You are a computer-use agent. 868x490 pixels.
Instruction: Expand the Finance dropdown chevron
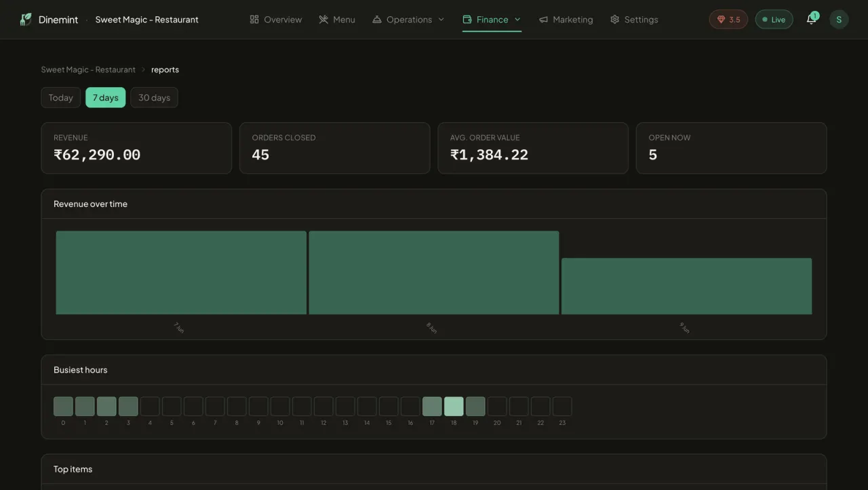pos(517,20)
